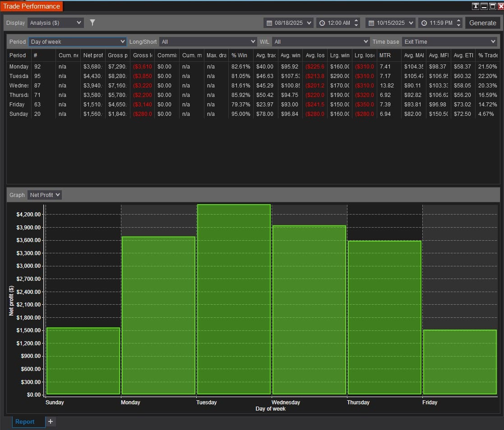Screen dimensions: 504x430
Task: Expand the Period Day of week dropdown
Action: coord(78,41)
